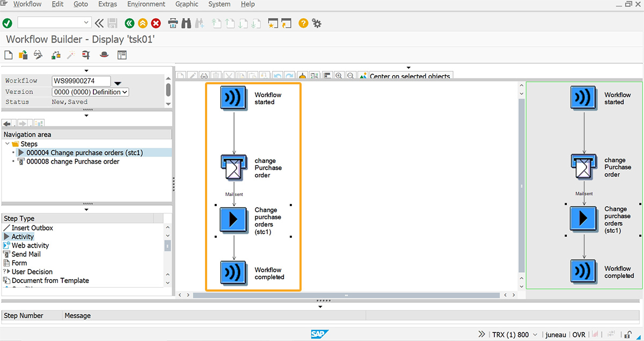
Task: Click into the Workflow ID input field
Action: click(x=81, y=81)
